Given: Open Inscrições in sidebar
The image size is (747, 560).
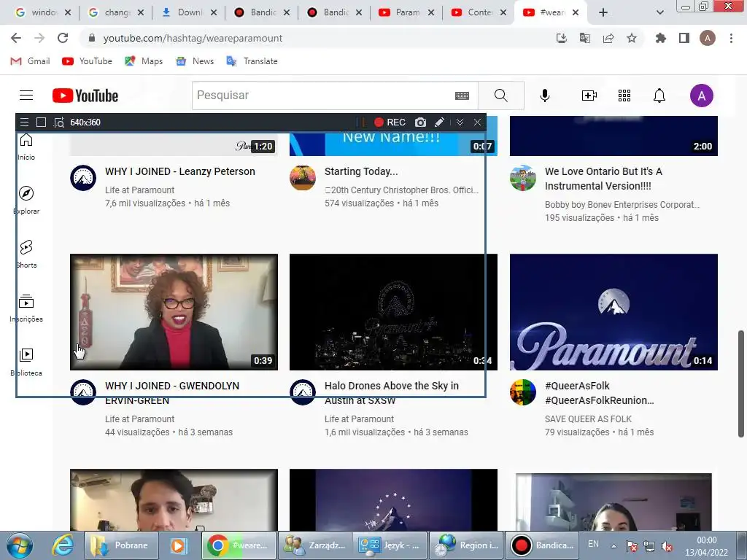Looking at the screenshot, I should (x=26, y=308).
